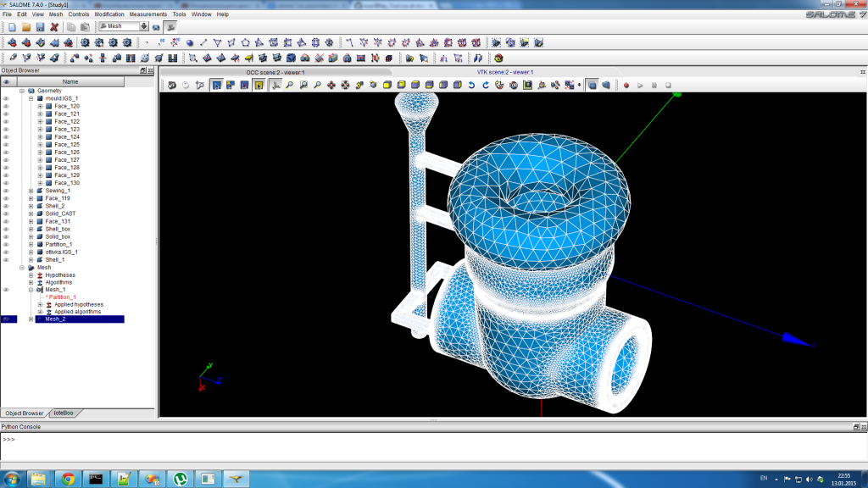Viewport: 868px width, 488px height.
Task: Click the red Close study icon
Action: [54, 27]
